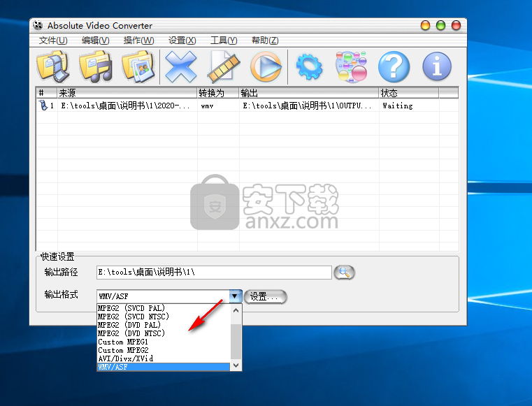Open the 编辑(V) menu

pyautogui.click(x=95, y=41)
